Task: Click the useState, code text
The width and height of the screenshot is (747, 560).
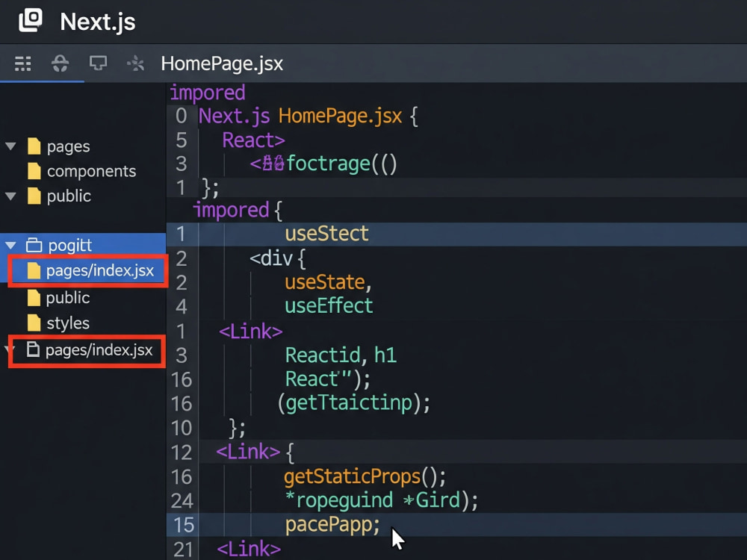Action: click(328, 282)
